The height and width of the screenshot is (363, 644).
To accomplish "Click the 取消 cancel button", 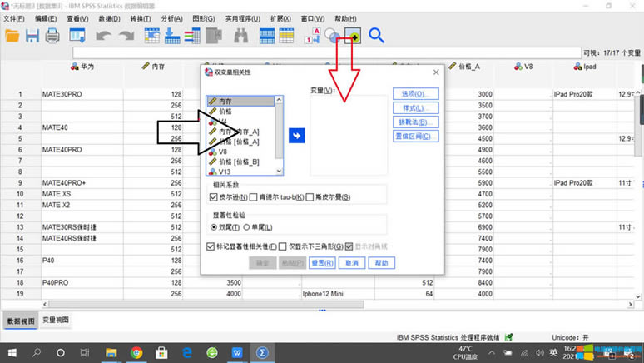I will pos(352,263).
